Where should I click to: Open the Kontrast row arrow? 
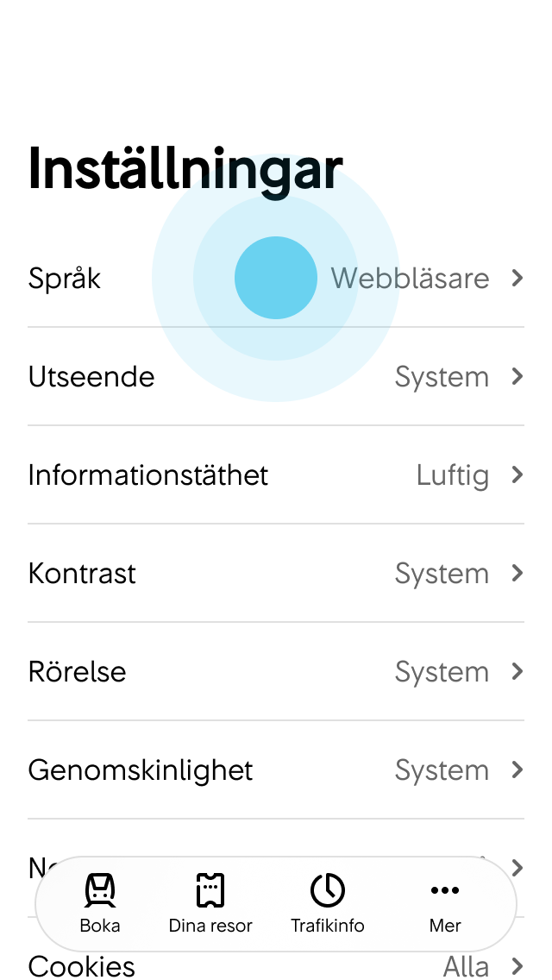pos(517,573)
